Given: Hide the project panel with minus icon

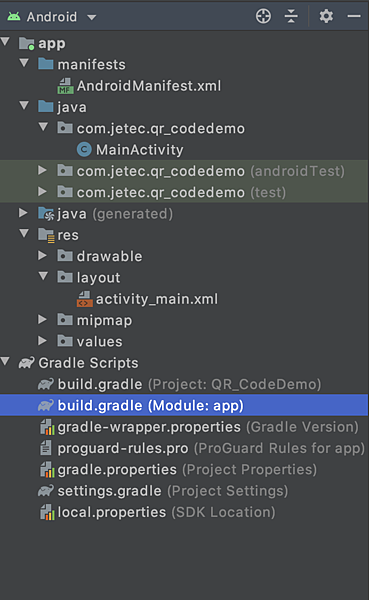Looking at the screenshot, I should 354,16.
